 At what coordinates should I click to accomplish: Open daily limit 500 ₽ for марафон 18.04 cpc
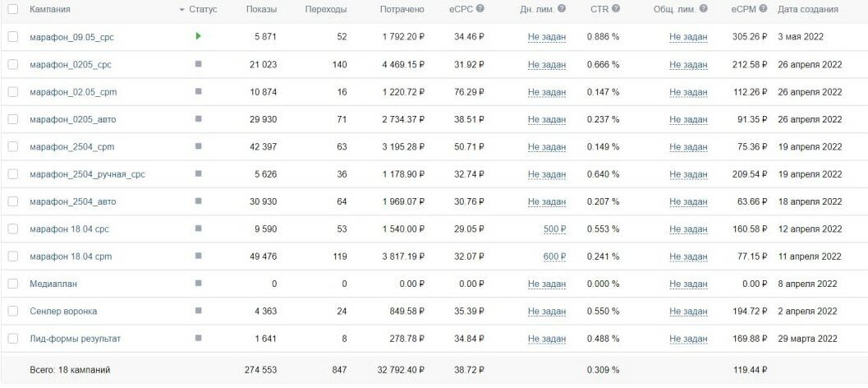pos(554,229)
